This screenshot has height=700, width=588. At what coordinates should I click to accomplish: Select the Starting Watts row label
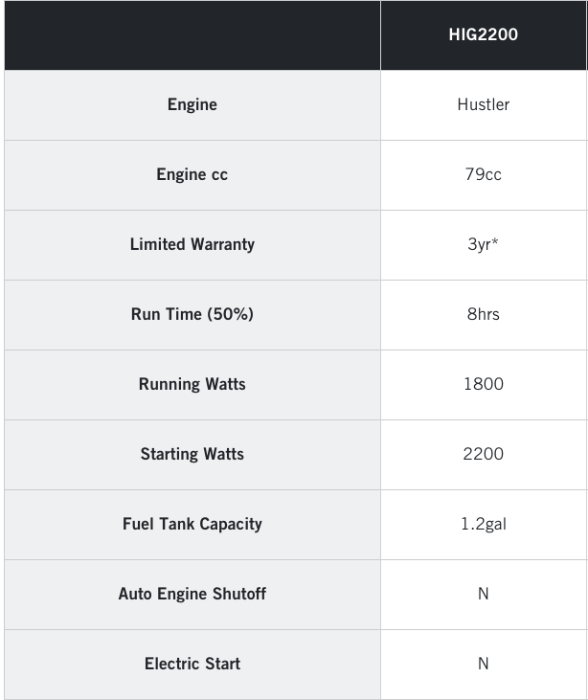(x=192, y=454)
